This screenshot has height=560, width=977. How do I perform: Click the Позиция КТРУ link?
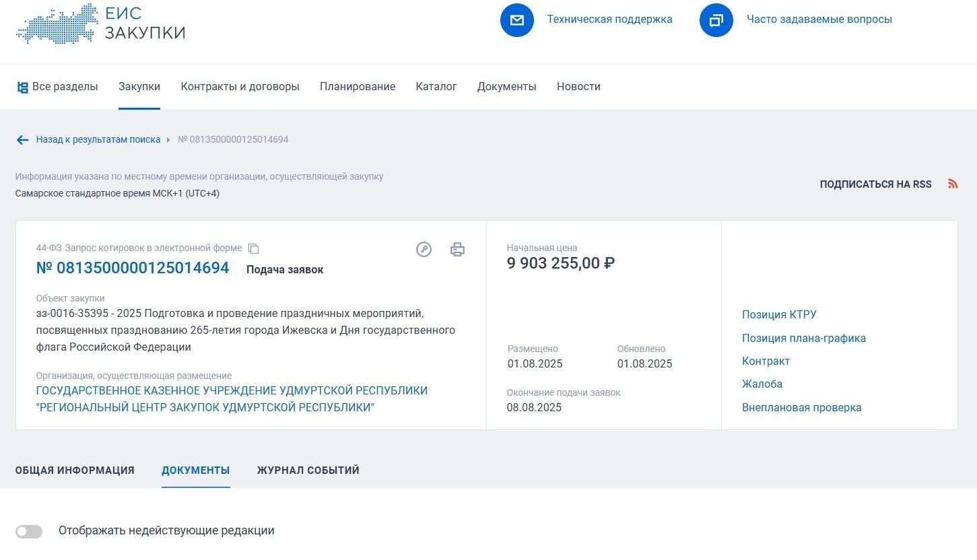(x=778, y=315)
